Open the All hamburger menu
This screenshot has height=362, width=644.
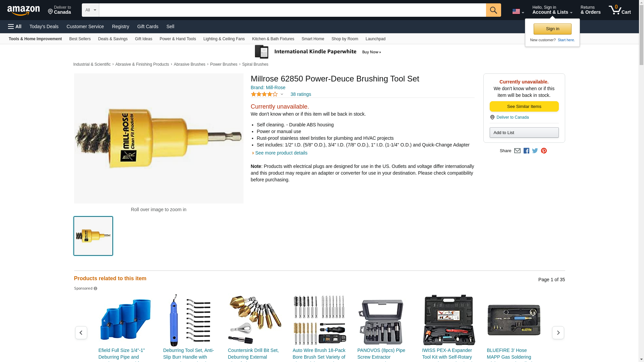pos(15,26)
